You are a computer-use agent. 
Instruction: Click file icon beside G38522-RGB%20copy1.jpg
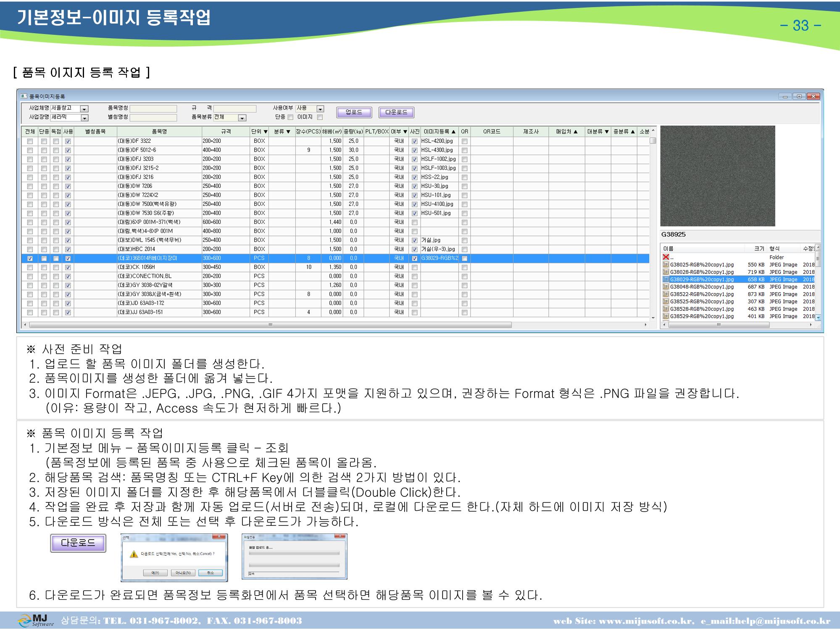tap(666, 294)
